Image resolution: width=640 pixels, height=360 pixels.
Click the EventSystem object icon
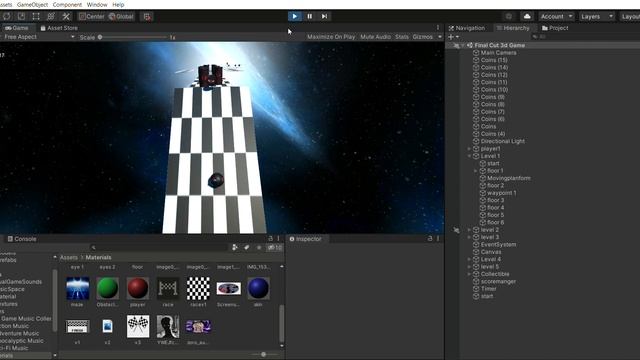pyautogui.click(x=476, y=244)
